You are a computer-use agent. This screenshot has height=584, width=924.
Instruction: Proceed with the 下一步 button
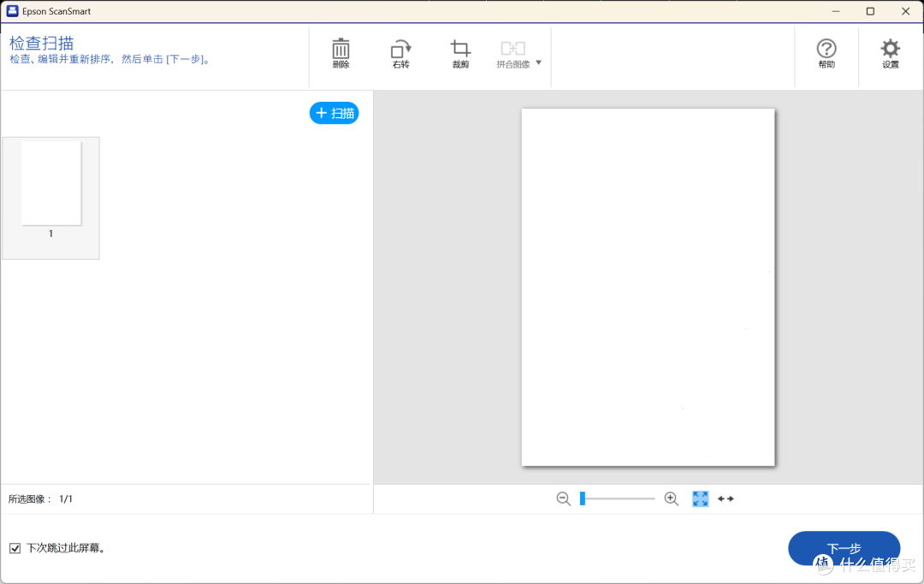[844, 548]
